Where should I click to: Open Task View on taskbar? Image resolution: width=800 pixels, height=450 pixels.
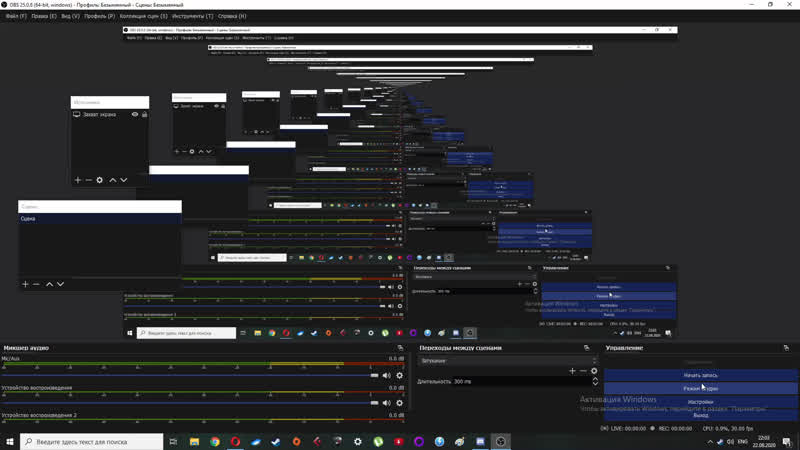click(x=173, y=442)
